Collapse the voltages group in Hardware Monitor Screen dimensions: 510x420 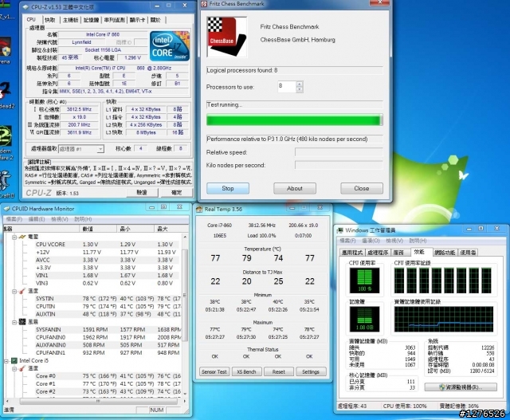[14, 237]
